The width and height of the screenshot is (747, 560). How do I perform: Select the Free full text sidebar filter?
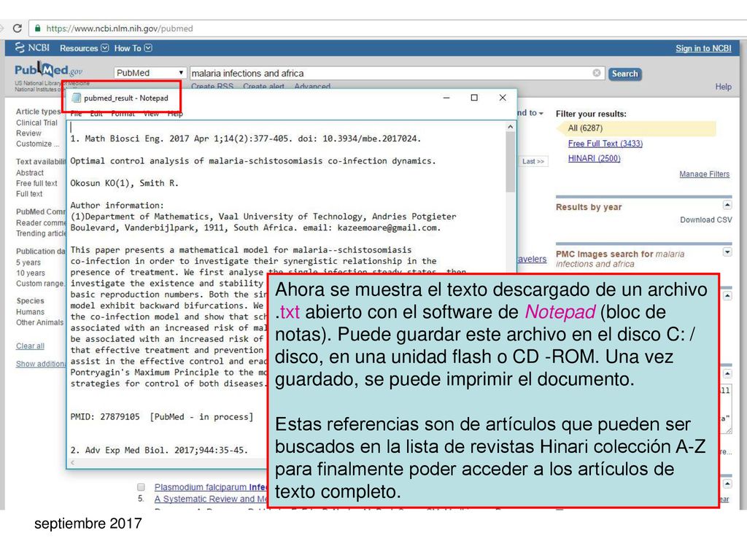[36, 183]
